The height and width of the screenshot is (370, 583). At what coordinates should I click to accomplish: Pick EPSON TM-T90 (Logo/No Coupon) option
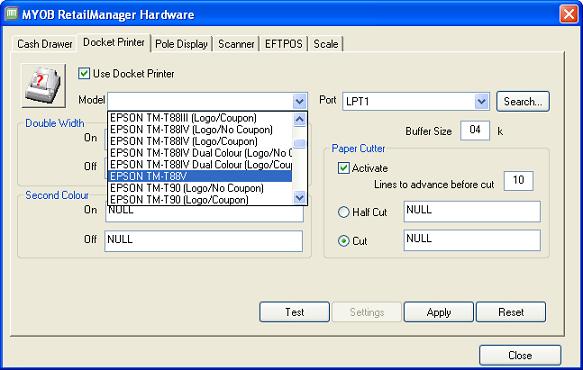tap(200, 188)
